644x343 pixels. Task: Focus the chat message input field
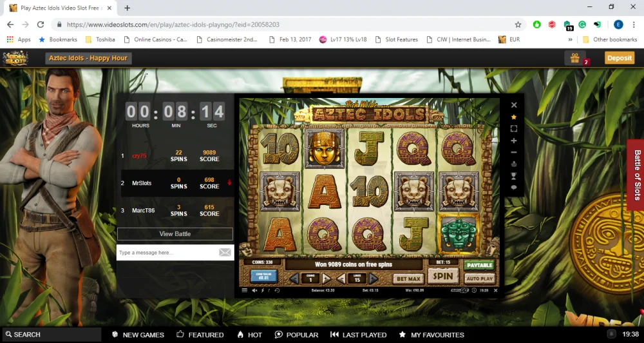[x=167, y=253]
